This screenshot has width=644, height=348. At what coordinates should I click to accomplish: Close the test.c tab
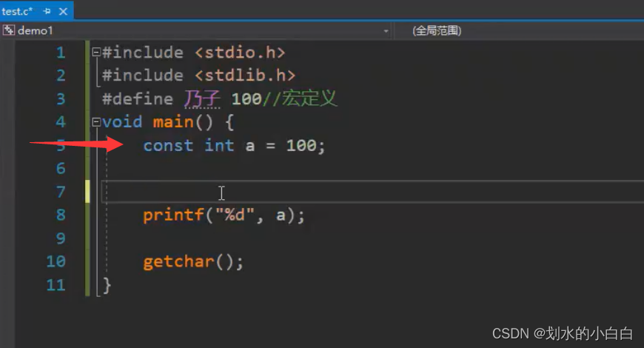(63, 11)
